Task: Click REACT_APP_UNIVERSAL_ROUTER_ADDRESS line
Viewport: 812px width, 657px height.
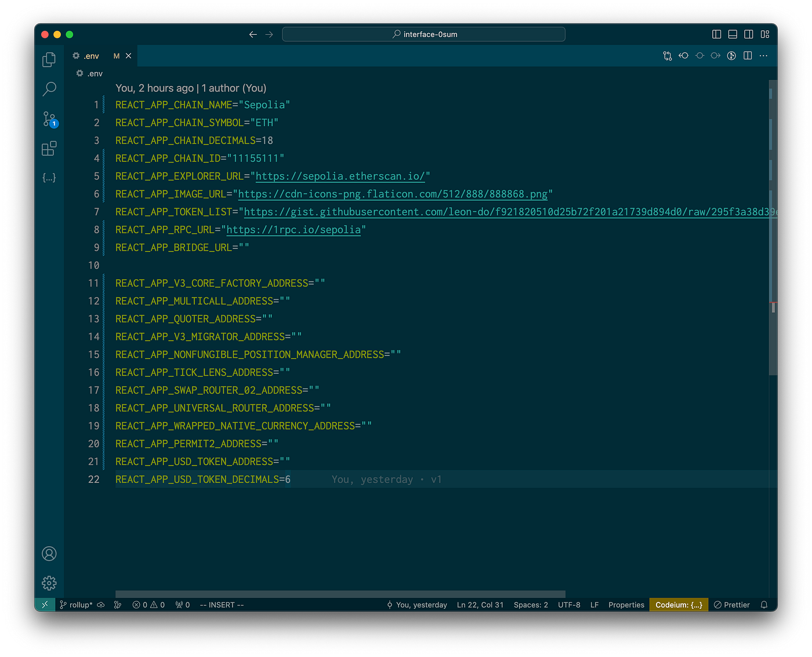Action: coord(223,408)
